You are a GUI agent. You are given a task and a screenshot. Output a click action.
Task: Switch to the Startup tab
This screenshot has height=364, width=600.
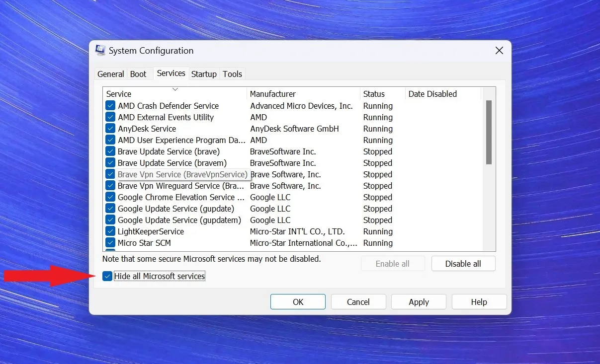[204, 74]
